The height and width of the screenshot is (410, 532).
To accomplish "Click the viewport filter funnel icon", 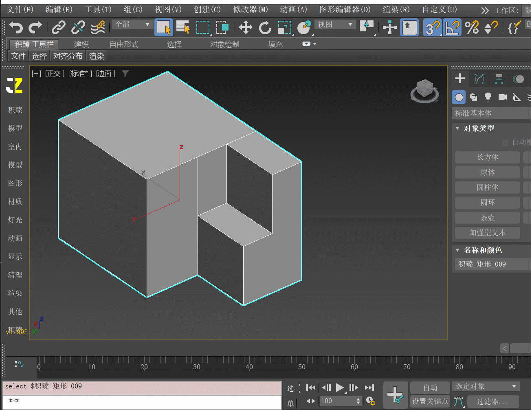I will [x=125, y=73].
